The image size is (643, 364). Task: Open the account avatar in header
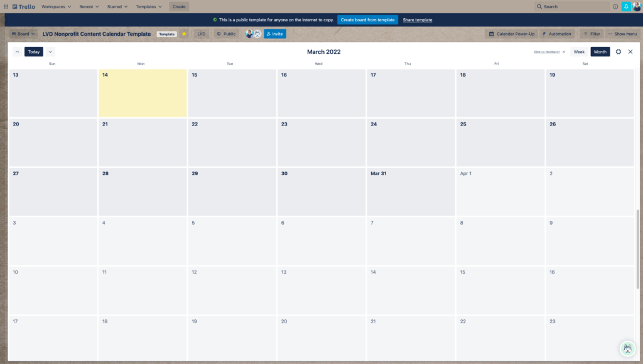point(637,6)
